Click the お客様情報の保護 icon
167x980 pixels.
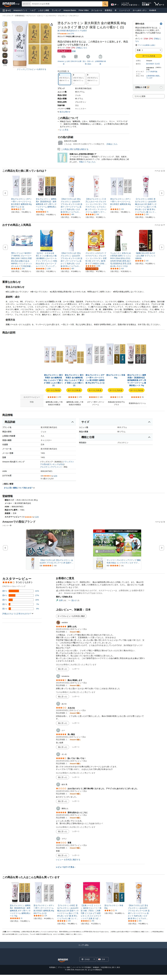100,57
